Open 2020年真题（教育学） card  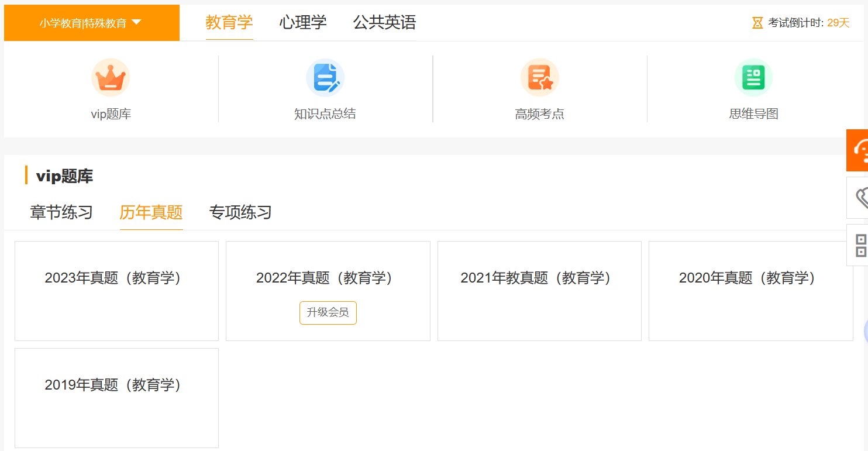751,291
